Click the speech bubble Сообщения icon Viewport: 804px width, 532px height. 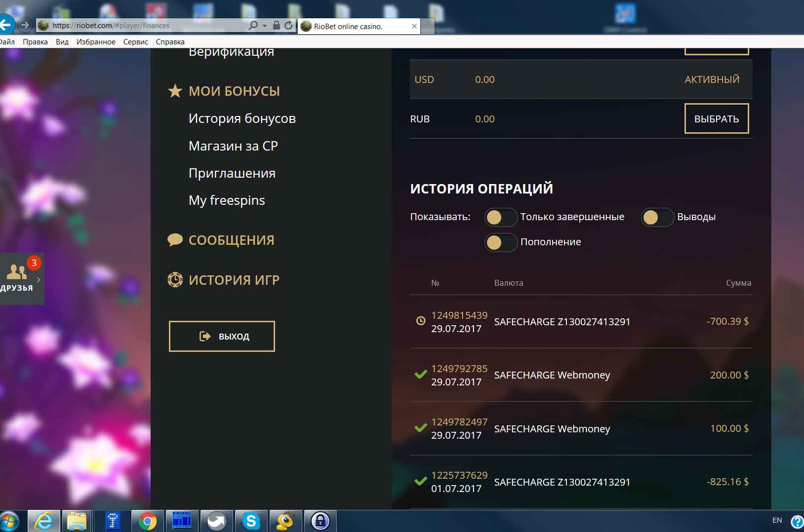tap(175, 240)
